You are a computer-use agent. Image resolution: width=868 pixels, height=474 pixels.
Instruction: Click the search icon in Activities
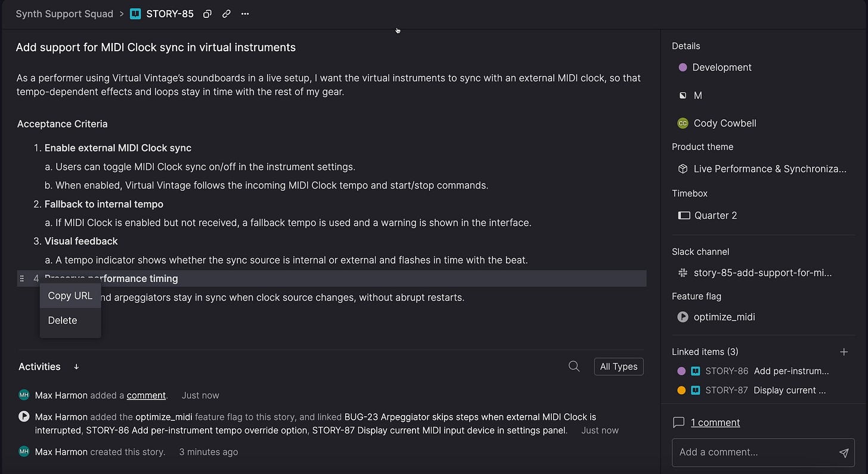[574, 367]
